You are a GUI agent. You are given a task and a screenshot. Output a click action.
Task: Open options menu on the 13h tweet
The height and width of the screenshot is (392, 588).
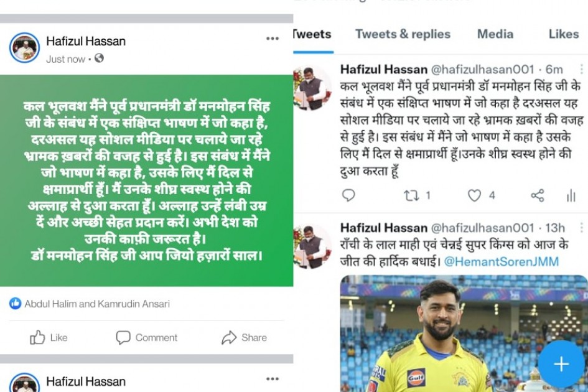point(581,227)
